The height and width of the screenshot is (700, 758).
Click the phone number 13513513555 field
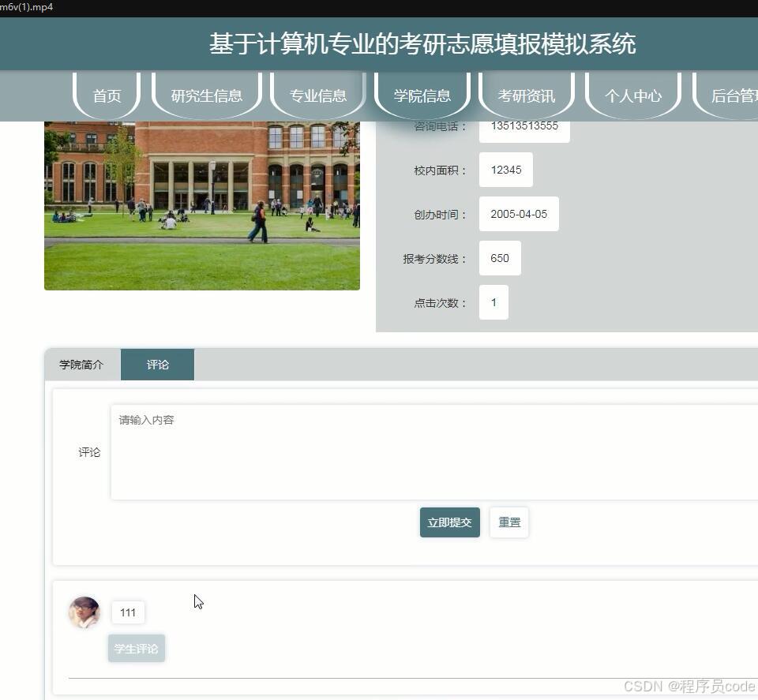tap(523, 125)
